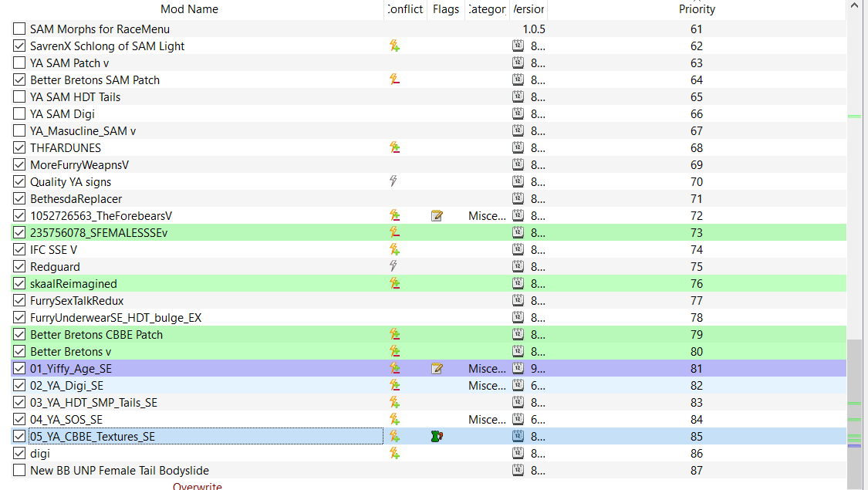Enable SAM Morphs for RaceMenu mod

tap(19, 29)
